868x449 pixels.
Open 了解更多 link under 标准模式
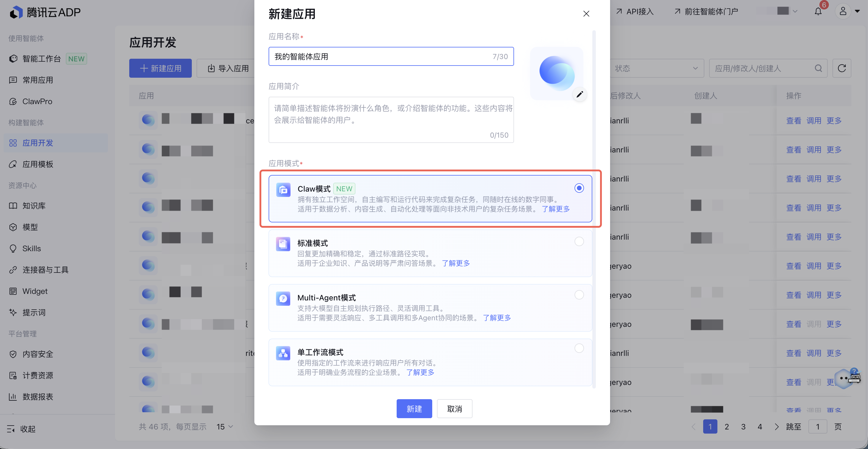pos(456,263)
